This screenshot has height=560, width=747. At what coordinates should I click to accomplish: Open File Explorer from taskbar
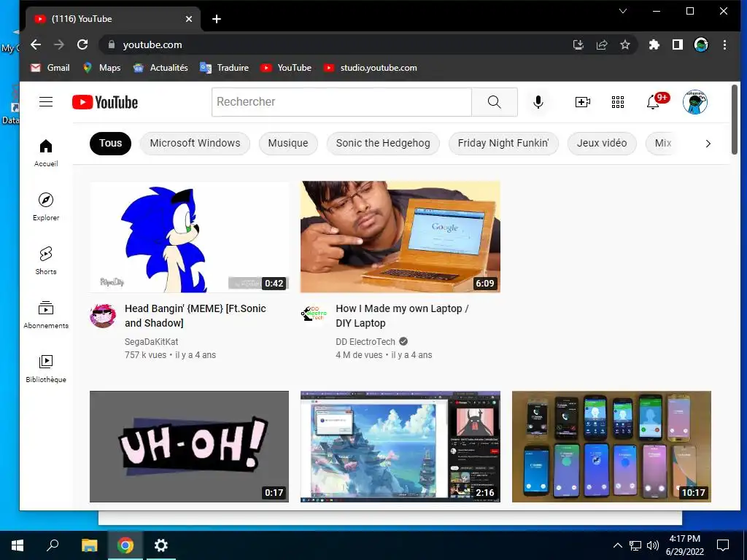tap(89, 545)
